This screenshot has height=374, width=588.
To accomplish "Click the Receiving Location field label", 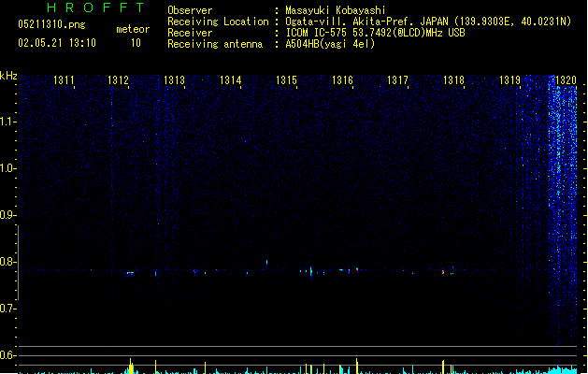I will click(x=218, y=22).
